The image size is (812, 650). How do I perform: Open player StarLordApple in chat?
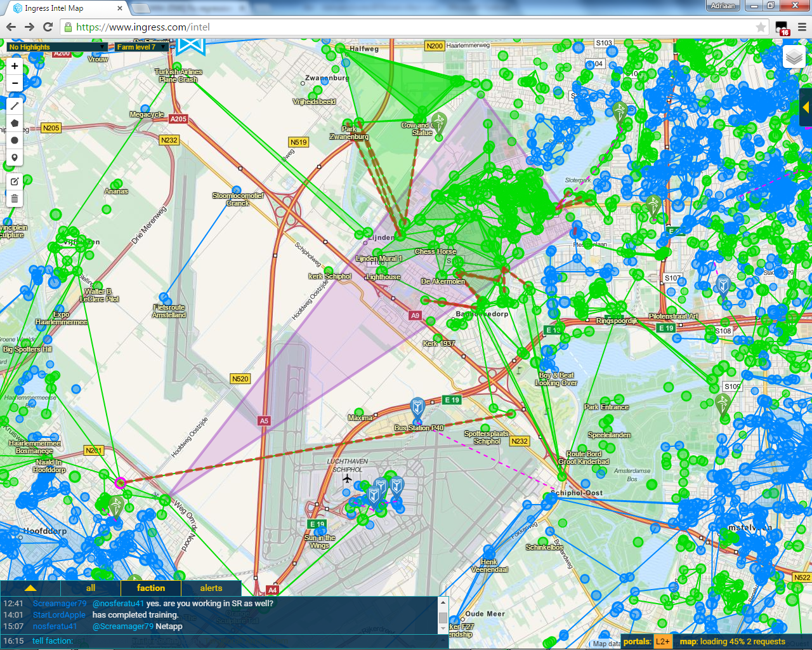point(59,615)
